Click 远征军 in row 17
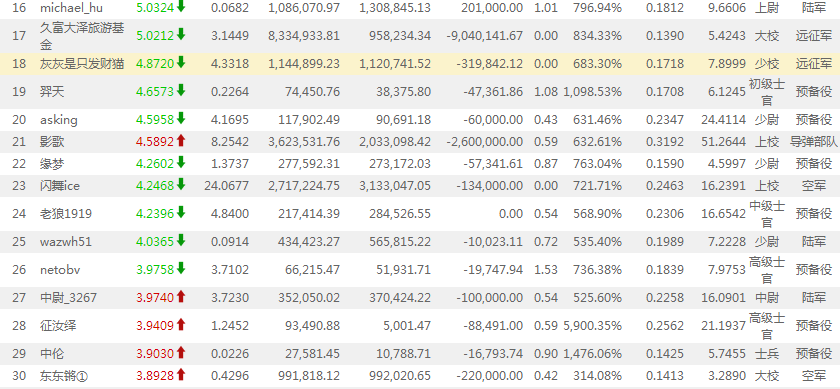 coord(814,36)
